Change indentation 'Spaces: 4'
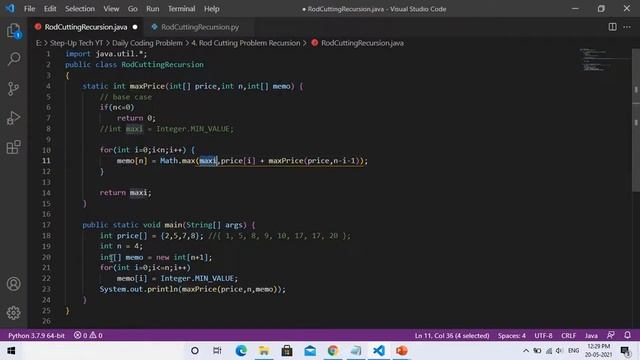Image resolution: width=640 pixels, height=360 pixels. pyautogui.click(x=511, y=336)
